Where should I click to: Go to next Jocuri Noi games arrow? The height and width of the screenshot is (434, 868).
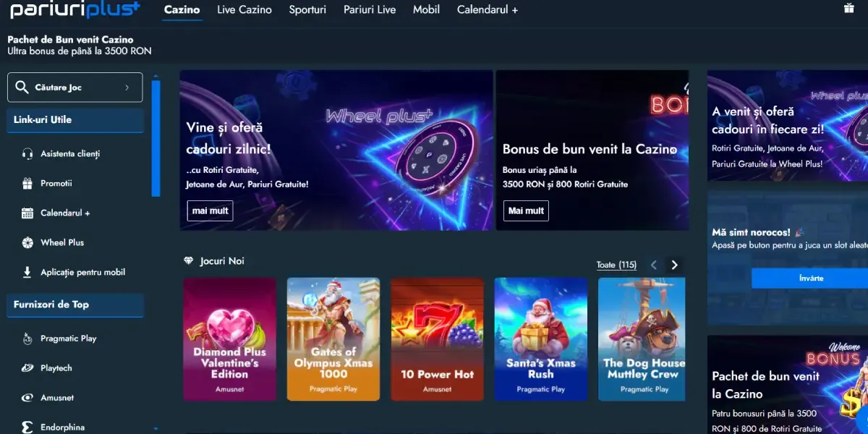click(674, 265)
